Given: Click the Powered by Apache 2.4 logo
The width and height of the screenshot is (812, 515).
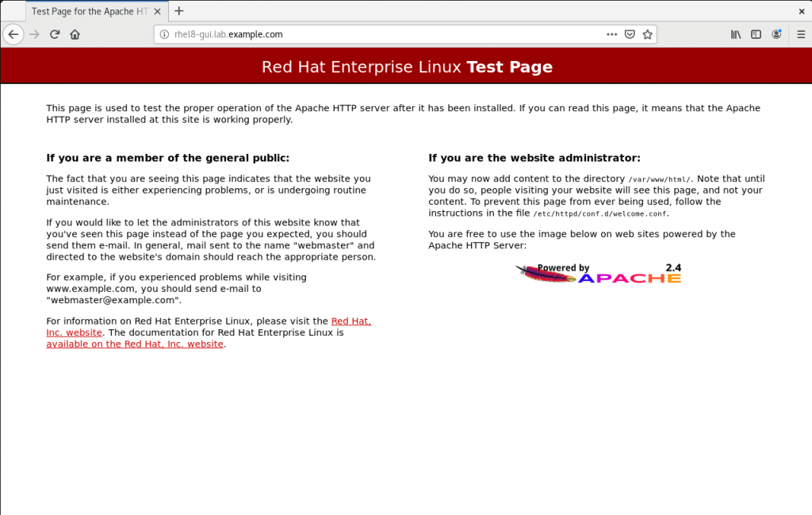Looking at the screenshot, I should pos(598,273).
